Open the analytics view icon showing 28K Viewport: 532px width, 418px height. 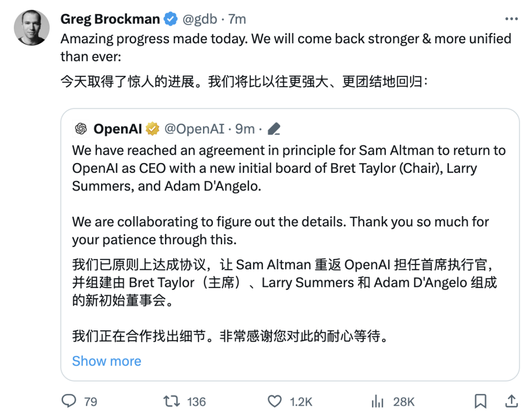tap(377, 402)
